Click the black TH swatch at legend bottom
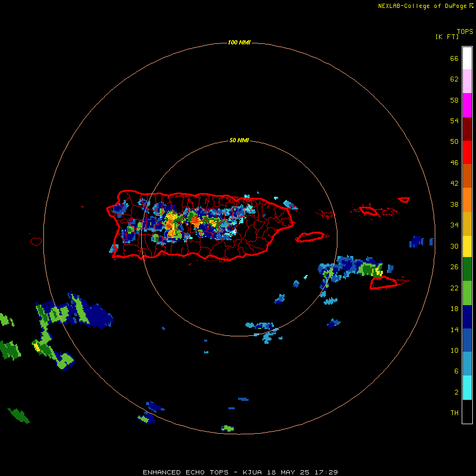Image resolution: width=476 pixels, height=476 pixels. click(x=467, y=411)
